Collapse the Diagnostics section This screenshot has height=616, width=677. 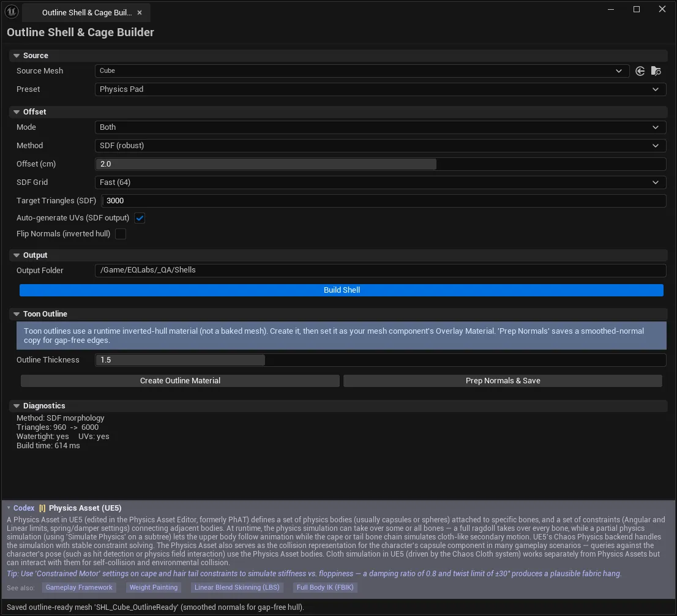tap(17, 405)
